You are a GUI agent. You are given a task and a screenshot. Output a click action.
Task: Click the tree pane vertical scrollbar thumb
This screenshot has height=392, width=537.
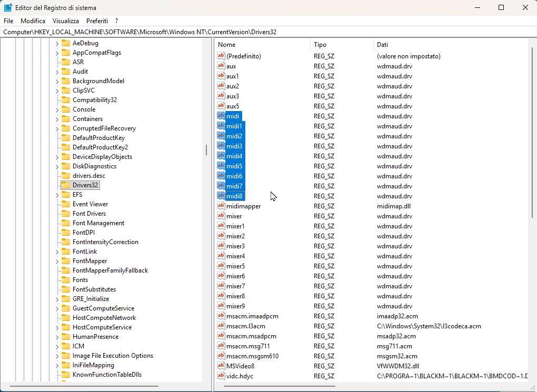click(x=206, y=150)
